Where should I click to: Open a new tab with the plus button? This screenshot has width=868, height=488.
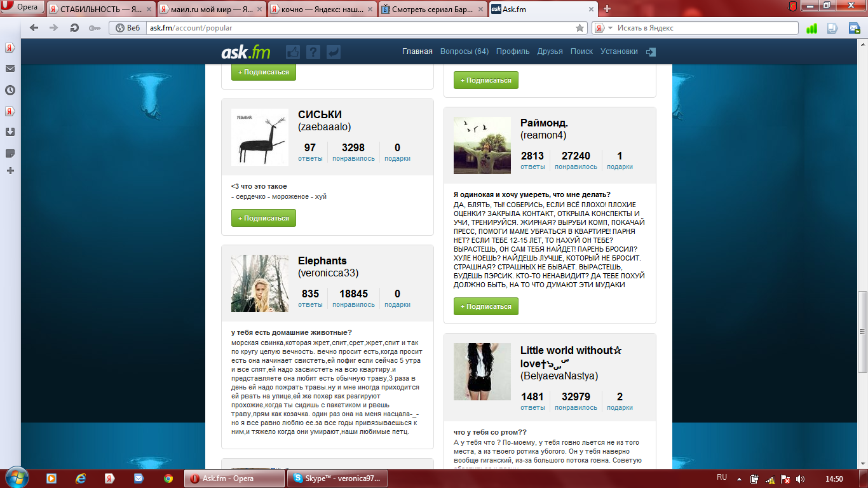607,9
